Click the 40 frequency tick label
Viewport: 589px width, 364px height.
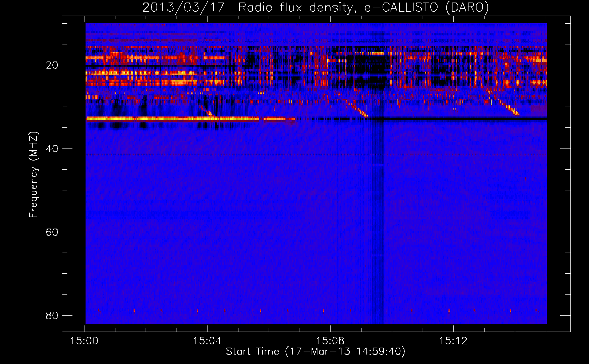[52, 149]
